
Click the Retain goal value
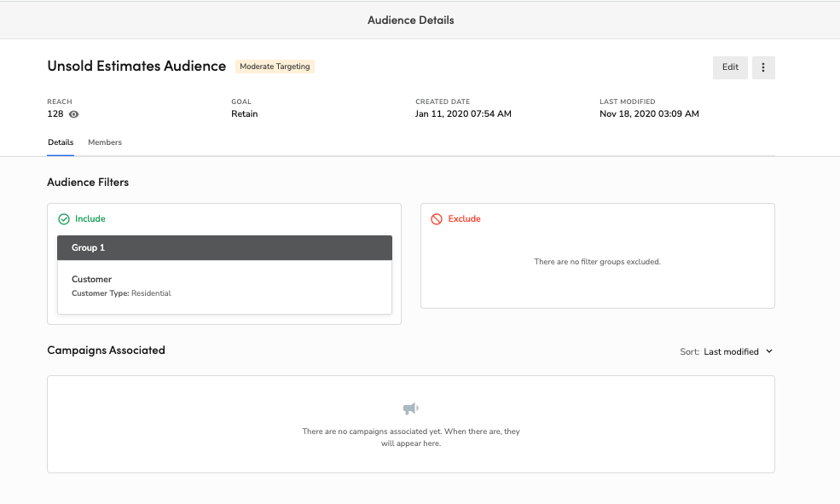[x=244, y=113]
